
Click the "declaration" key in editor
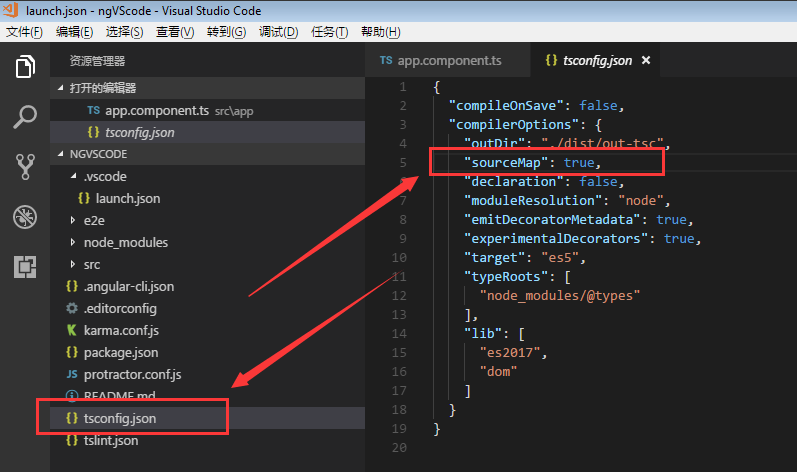coord(513,181)
